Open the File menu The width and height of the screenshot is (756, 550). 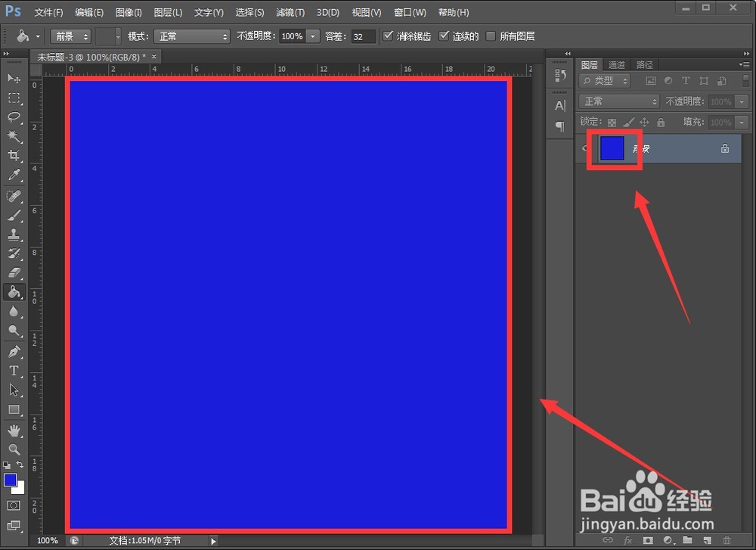[48, 13]
